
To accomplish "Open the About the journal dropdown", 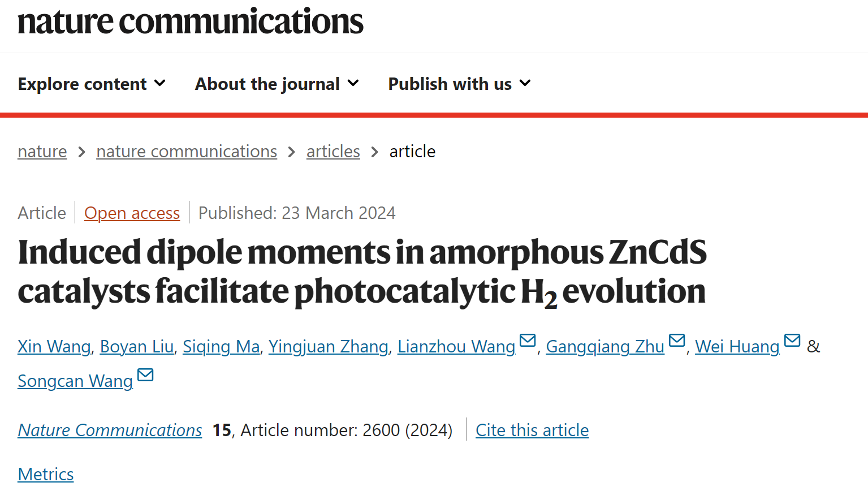I will pyautogui.click(x=277, y=84).
